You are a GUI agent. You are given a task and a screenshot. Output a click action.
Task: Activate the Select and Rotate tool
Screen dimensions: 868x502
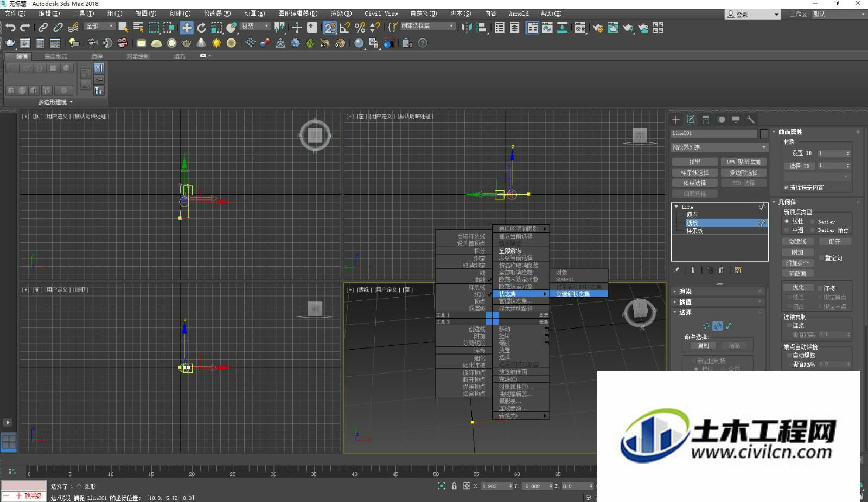click(x=201, y=28)
